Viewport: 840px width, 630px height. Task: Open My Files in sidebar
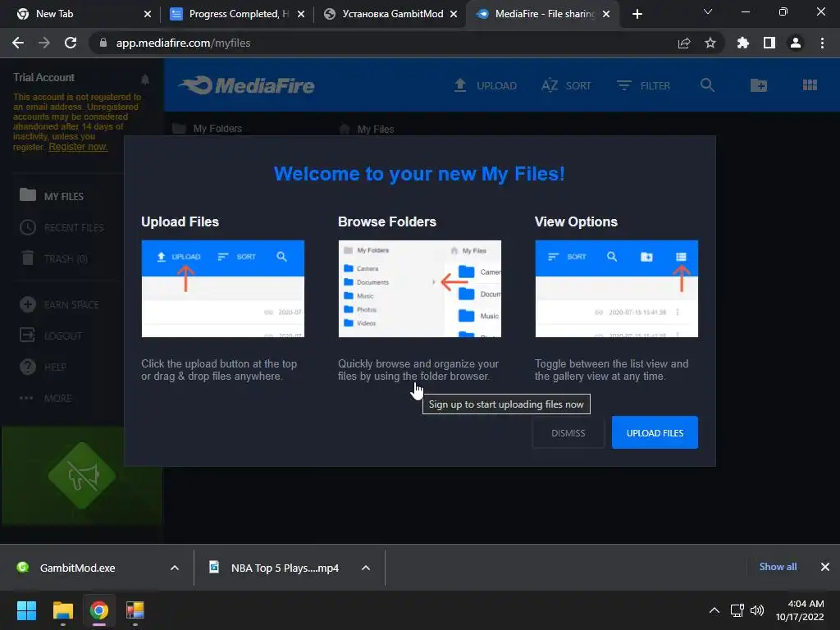coord(52,195)
